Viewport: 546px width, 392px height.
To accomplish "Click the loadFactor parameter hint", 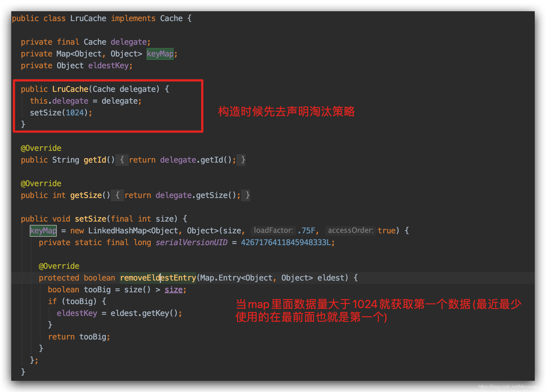I will (x=273, y=231).
